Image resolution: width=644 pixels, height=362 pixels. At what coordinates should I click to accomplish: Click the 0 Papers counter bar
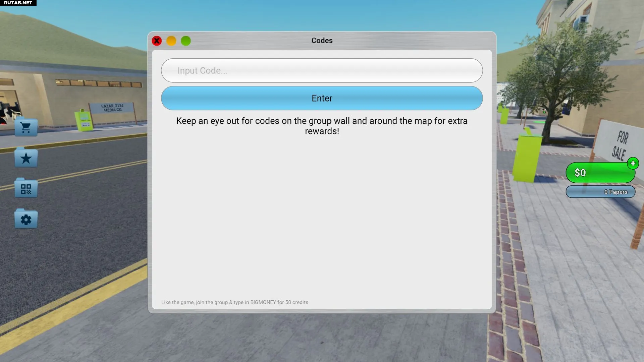pos(600,192)
